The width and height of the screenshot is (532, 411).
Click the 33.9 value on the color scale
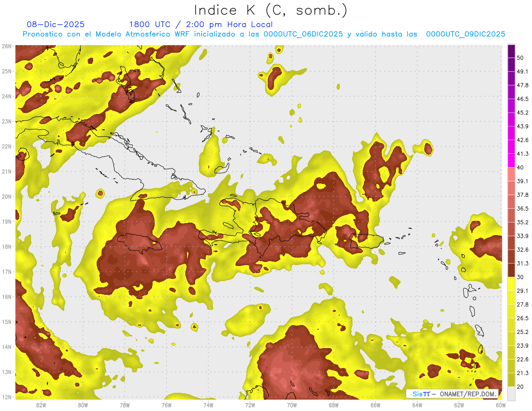[x=523, y=236]
